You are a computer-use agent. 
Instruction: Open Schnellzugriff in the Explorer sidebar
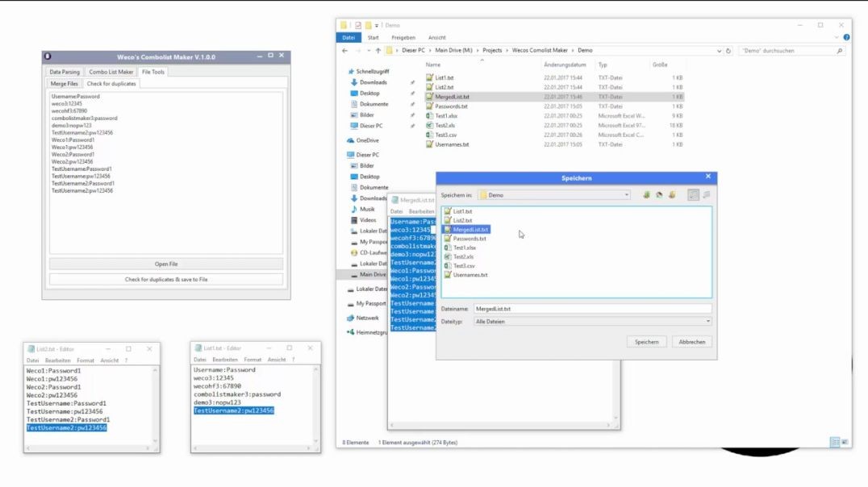[368, 72]
